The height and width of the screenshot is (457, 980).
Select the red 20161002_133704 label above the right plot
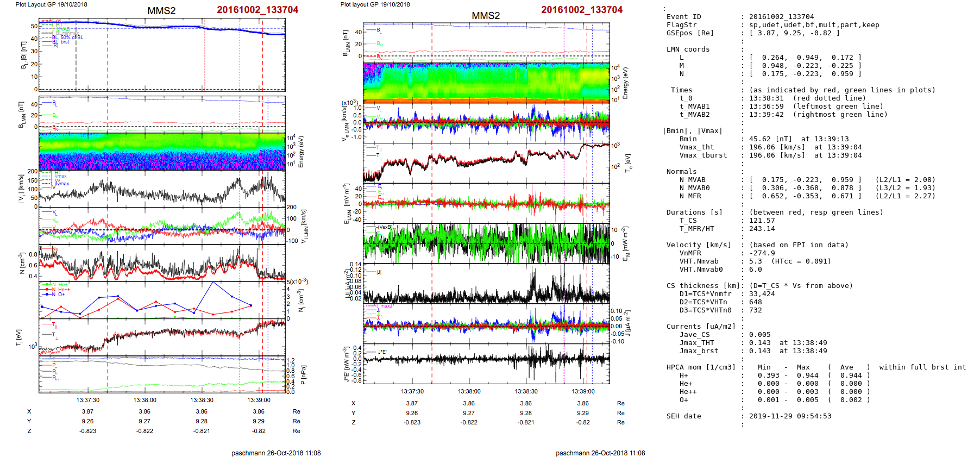[581, 10]
